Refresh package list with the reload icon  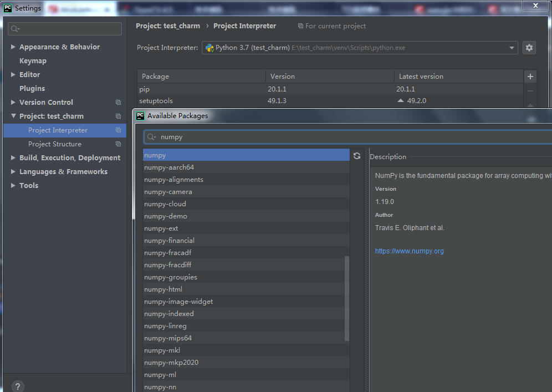[x=356, y=156]
